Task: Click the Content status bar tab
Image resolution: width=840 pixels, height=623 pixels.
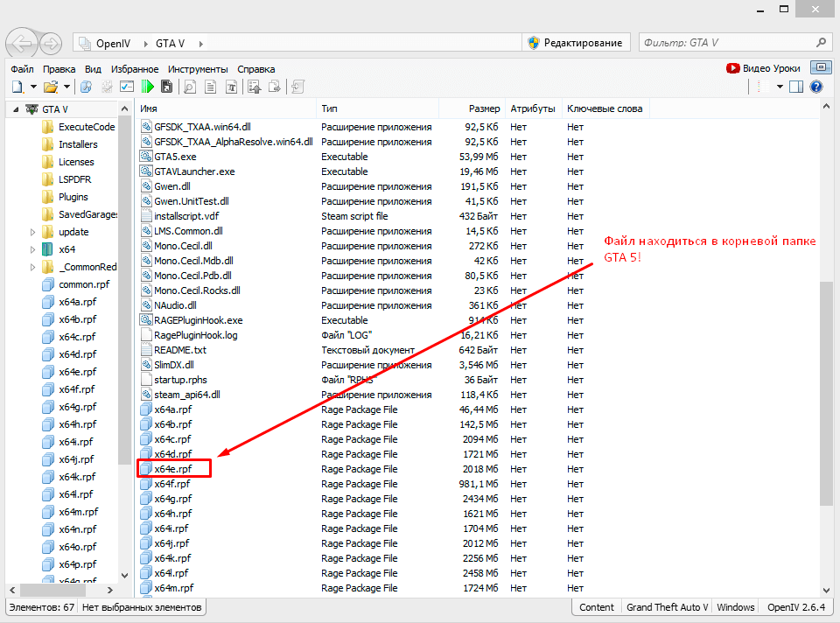Action: click(x=596, y=607)
